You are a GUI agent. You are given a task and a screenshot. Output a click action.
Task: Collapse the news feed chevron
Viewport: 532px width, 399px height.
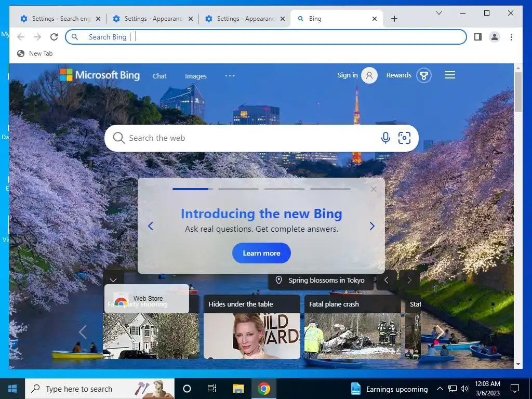coord(113,280)
